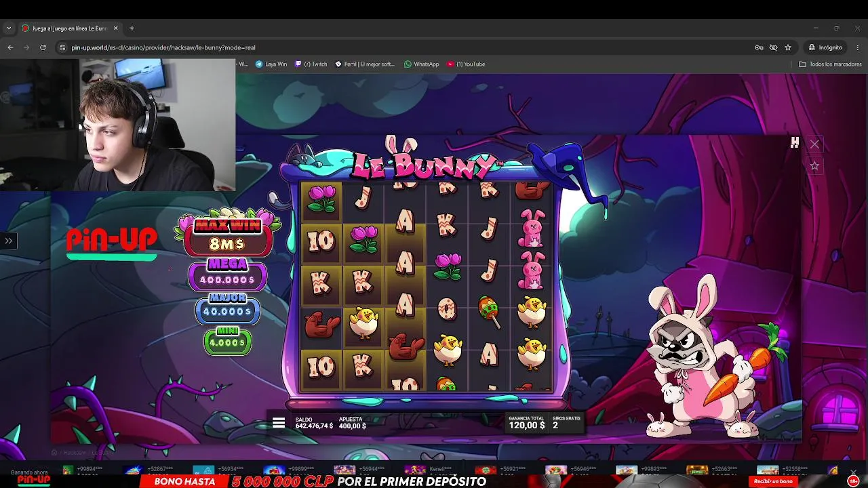
Task: Click the red duck symbol in left column
Action: (322, 325)
